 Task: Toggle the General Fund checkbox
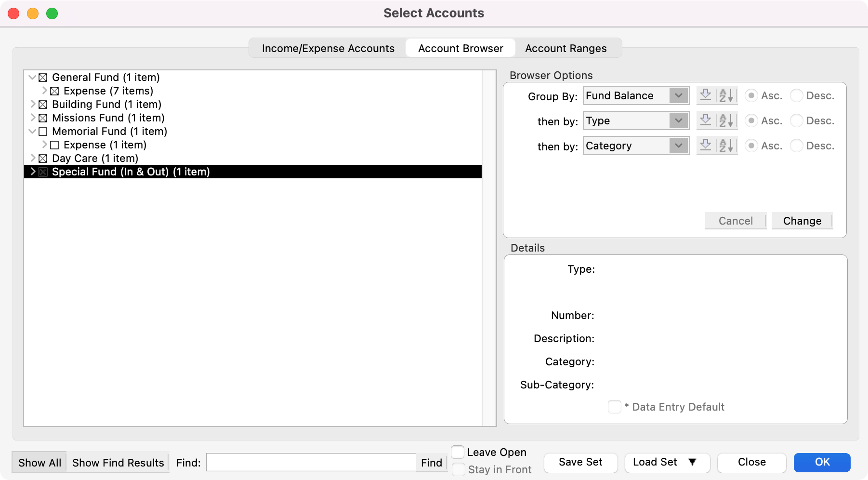pos(43,78)
